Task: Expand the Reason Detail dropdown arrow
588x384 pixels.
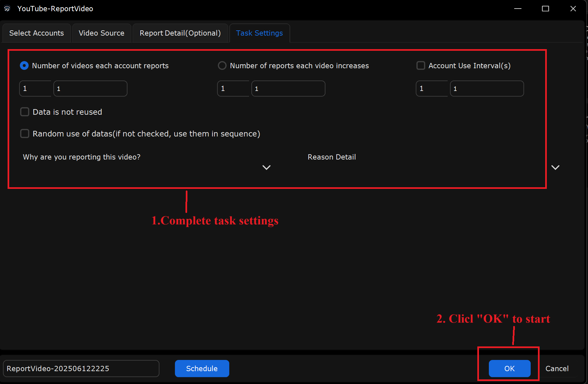Action: [x=555, y=167]
